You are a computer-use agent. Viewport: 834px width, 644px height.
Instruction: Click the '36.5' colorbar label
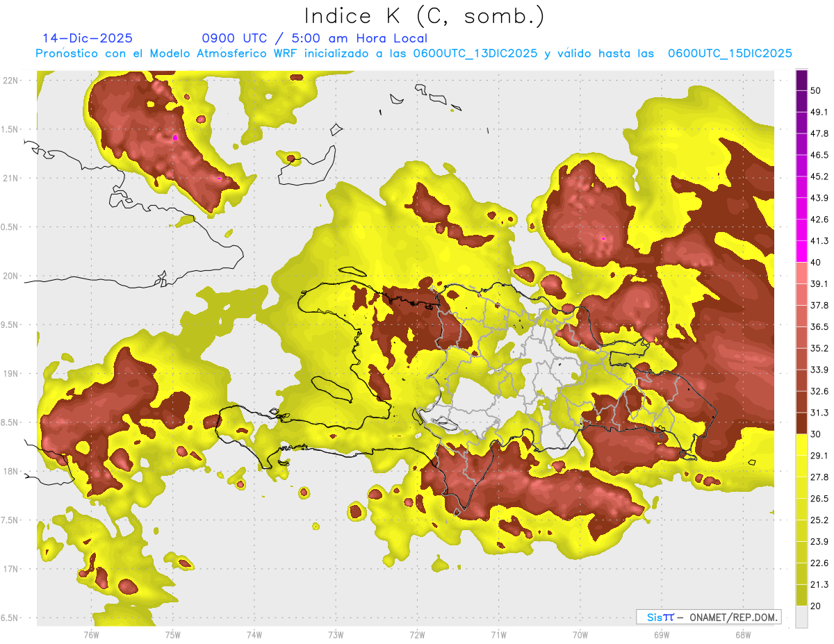click(x=819, y=327)
